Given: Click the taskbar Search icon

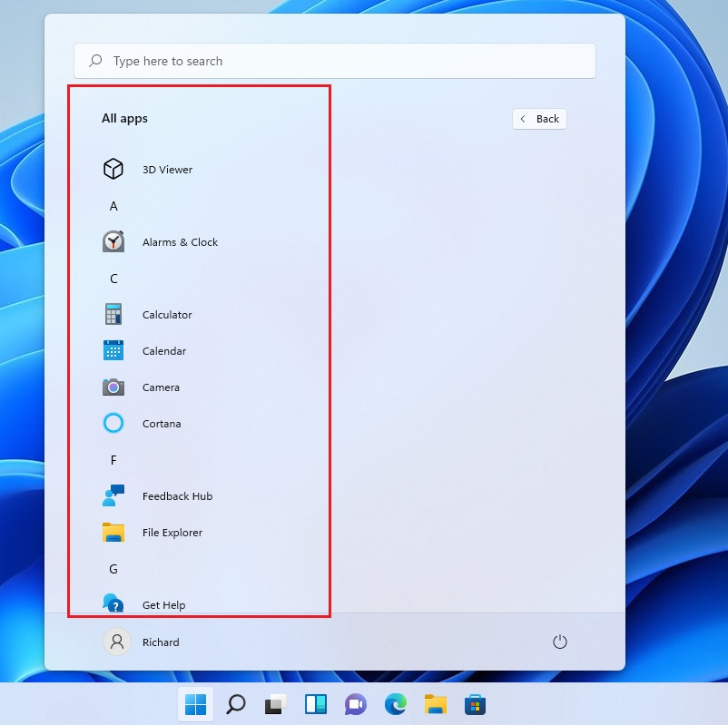Looking at the screenshot, I should pyautogui.click(x=235, y=704).
